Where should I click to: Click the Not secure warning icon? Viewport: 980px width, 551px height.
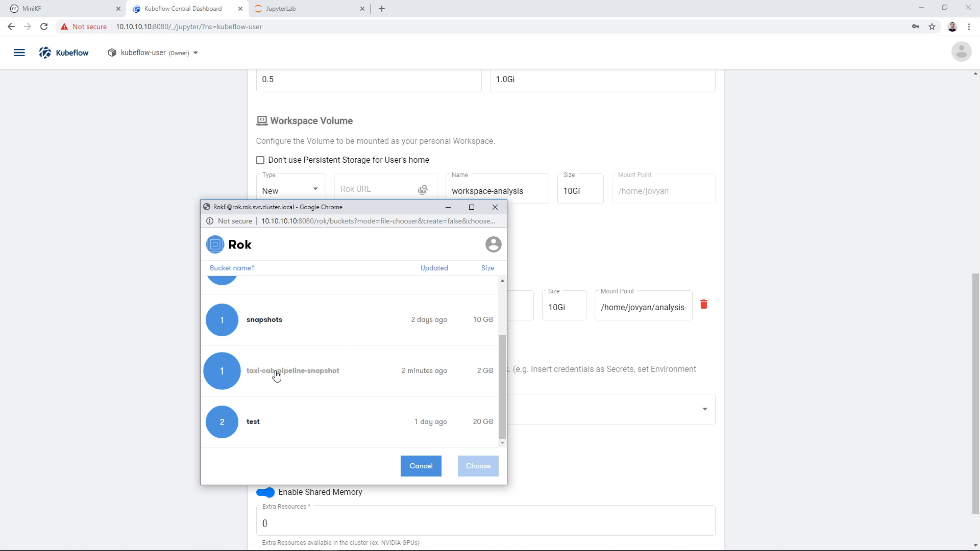(64, 27)
